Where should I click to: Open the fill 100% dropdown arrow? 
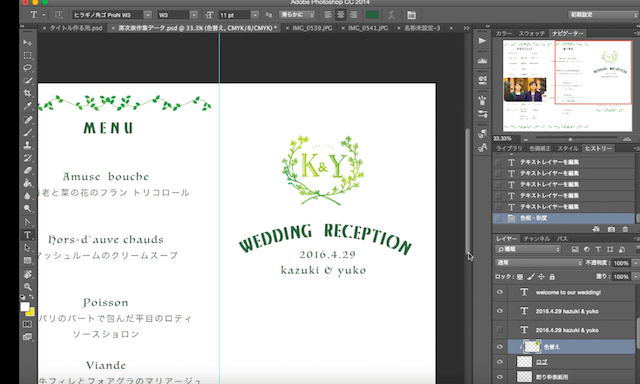click(x=636, y=277)
